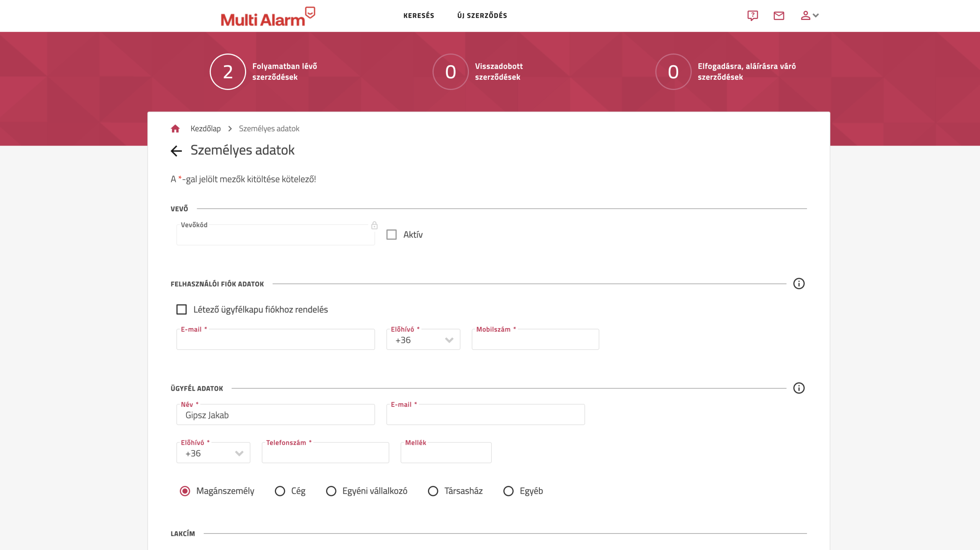Screen dimensions: 980x550
Task: Open Folyamatban lévő szerződések counter
Action: (228, 72)
